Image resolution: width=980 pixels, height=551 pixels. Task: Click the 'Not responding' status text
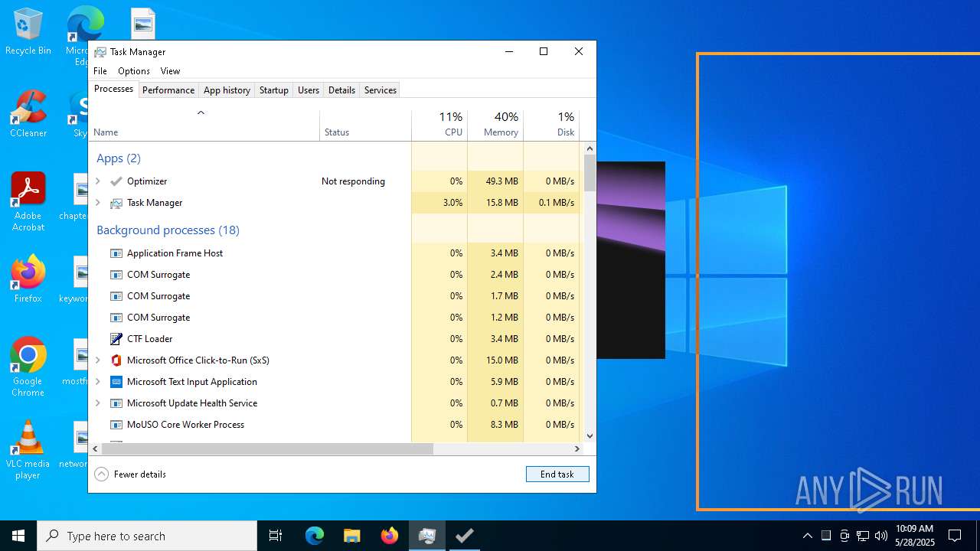click(x=353, y=181)
